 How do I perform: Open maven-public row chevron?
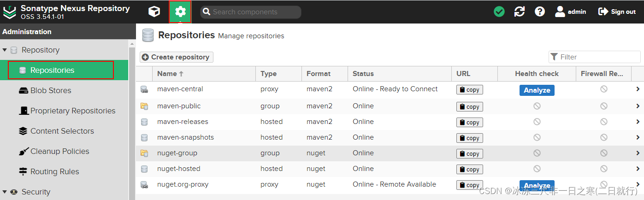point(638,106)
